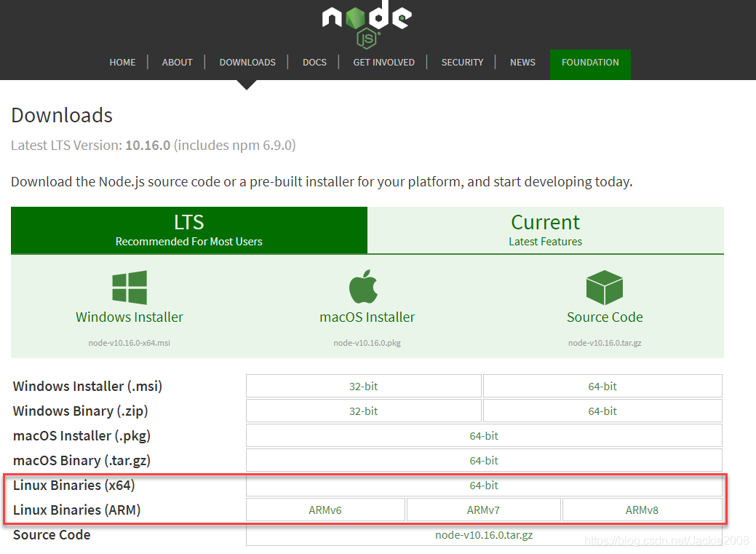Open the NEWS nav item
The image size is (756, 554).
(522, 63)
